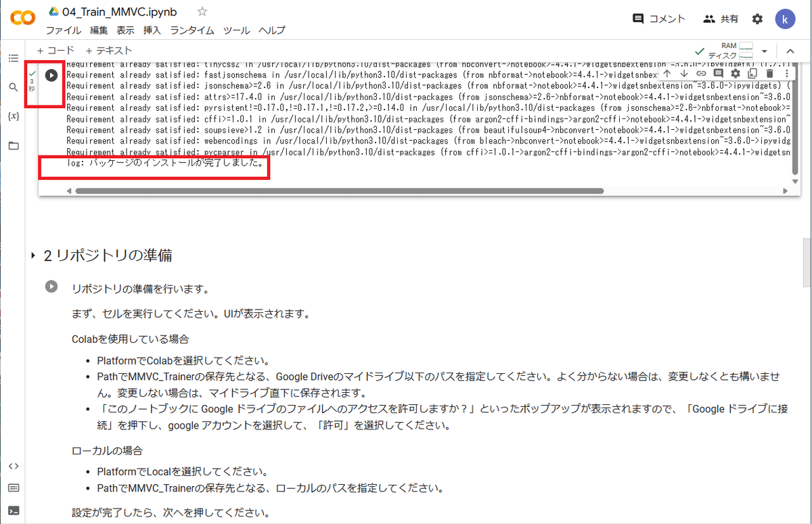The width and height of the screenshot is (812, 524).
Task: Run the repository preparation cell
Action: pos(51,287)
